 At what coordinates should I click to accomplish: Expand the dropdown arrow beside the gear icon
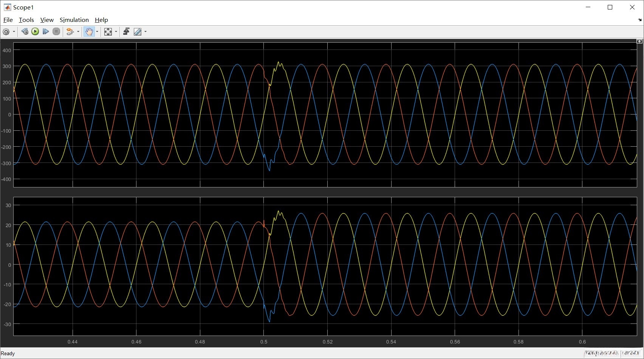pyautogui.click(x=14, y=32)
